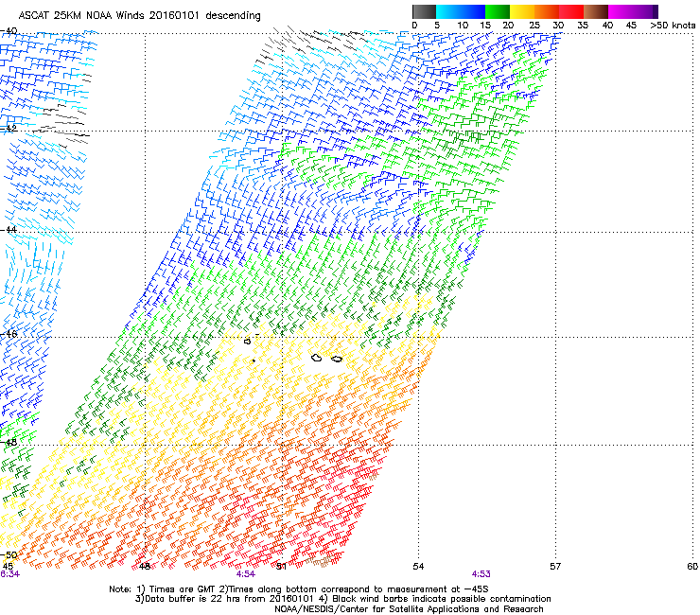Click the magenta 40-45 knots legend segment
The width and height of the screenshot is (700, 615).
pyautogui.click(x=621, y=11)
